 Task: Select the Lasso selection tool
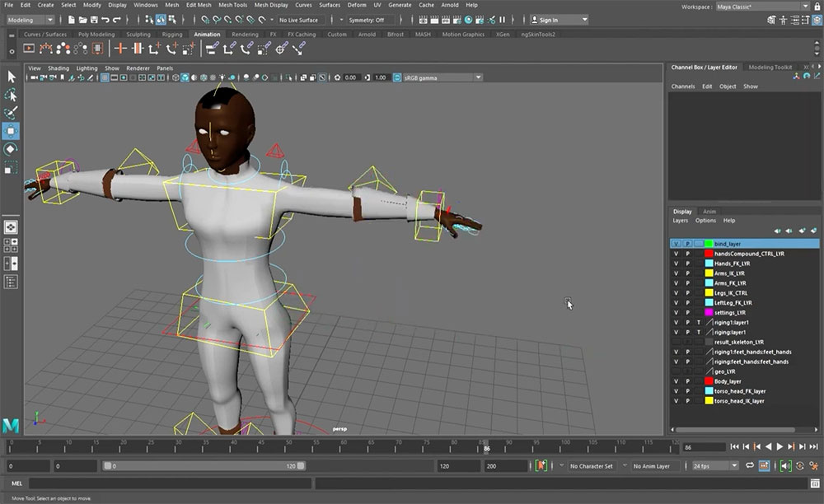(11, 93)
